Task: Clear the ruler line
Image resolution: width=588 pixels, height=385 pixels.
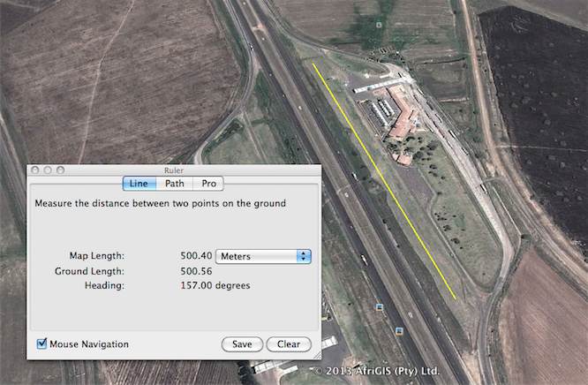Action: click(x=289, y=344)
